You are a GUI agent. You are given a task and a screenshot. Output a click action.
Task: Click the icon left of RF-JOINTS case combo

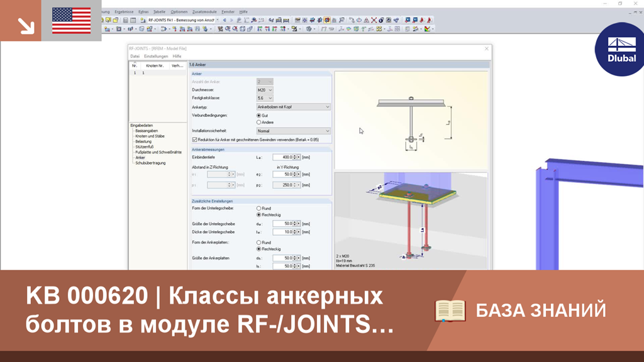tap(143, 19)
